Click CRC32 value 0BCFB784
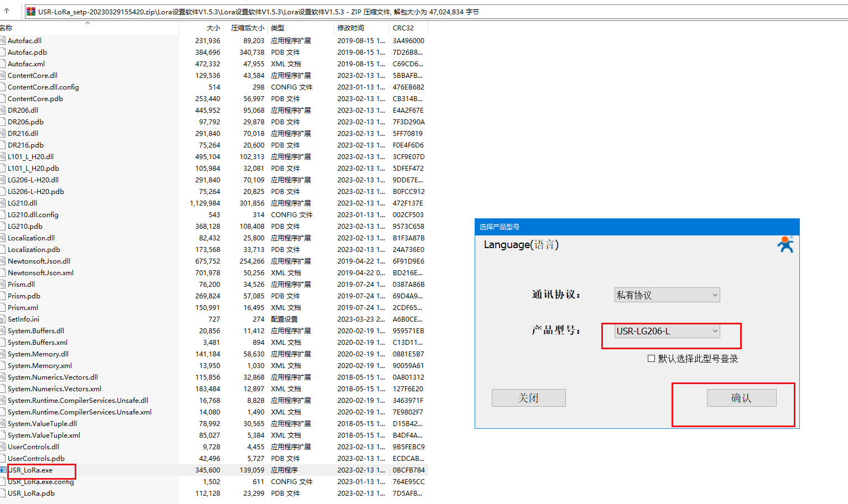Image resolution: width=848 pixels, height=504 pixels. click(x=409, y=470)
